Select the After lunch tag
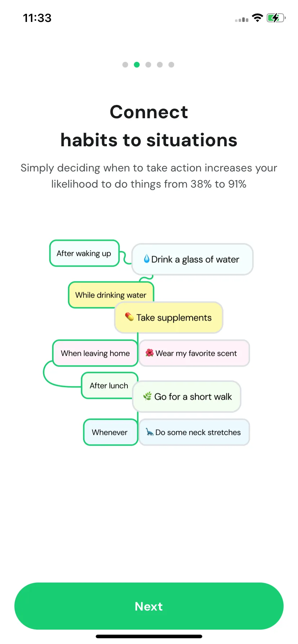Screen dimensions: 298x644 tap(109, 386)
